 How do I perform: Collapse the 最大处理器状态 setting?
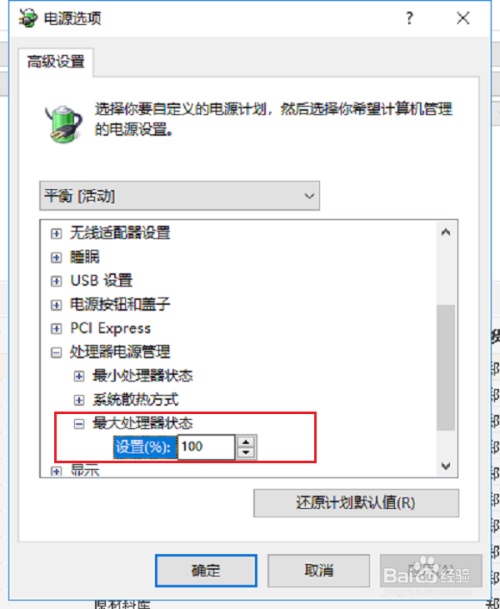(79, 424)
